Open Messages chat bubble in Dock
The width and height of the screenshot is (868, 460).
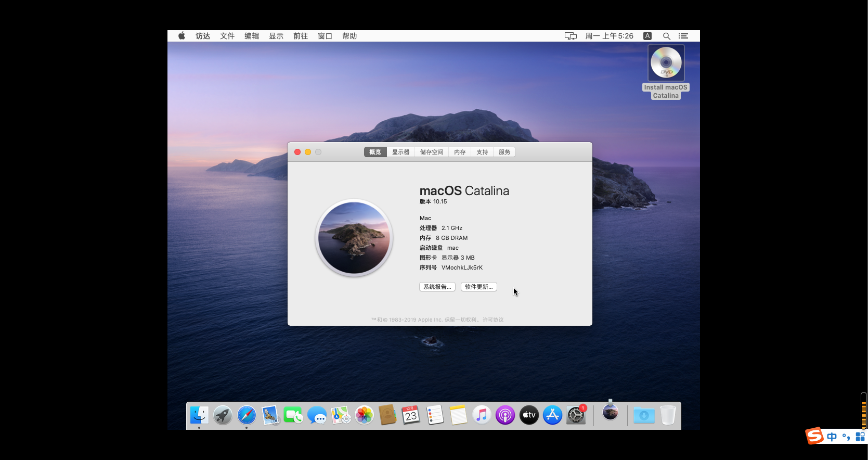(x=317, y=415)
